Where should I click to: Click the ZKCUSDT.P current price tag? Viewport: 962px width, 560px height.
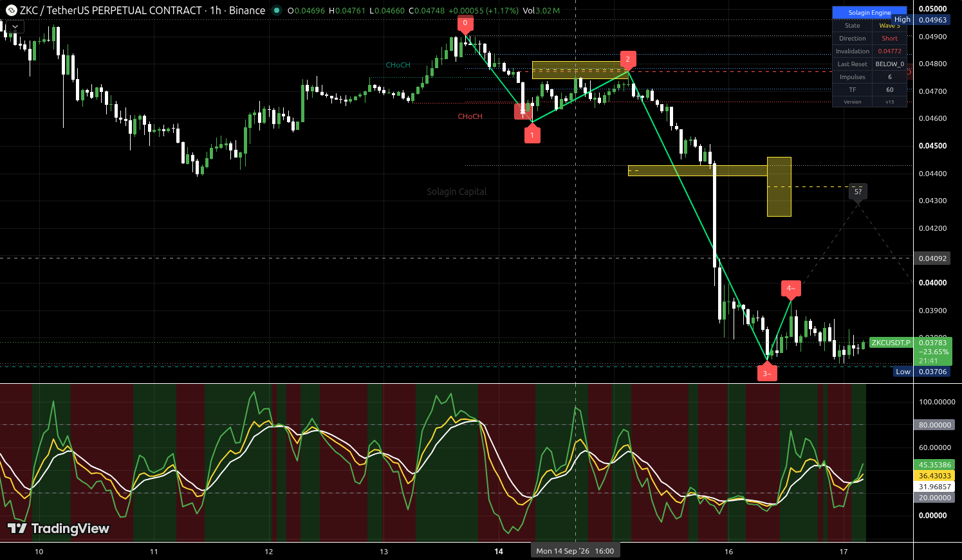(891, 343)
